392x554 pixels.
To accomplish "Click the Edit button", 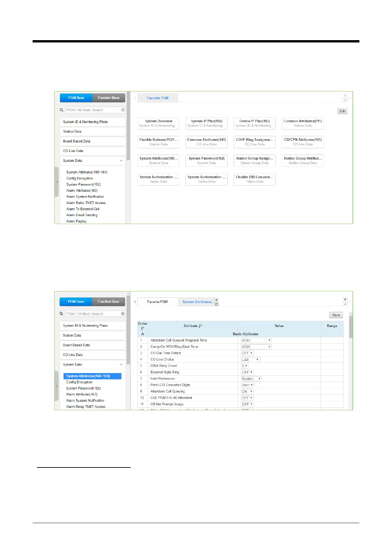I will [x=342, y=111].
